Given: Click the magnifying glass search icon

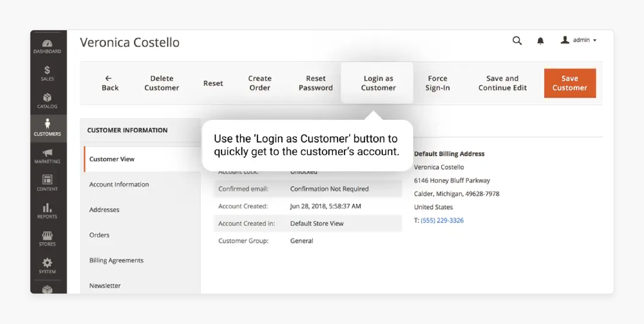Looking at the screenshot, I should 517,40.
